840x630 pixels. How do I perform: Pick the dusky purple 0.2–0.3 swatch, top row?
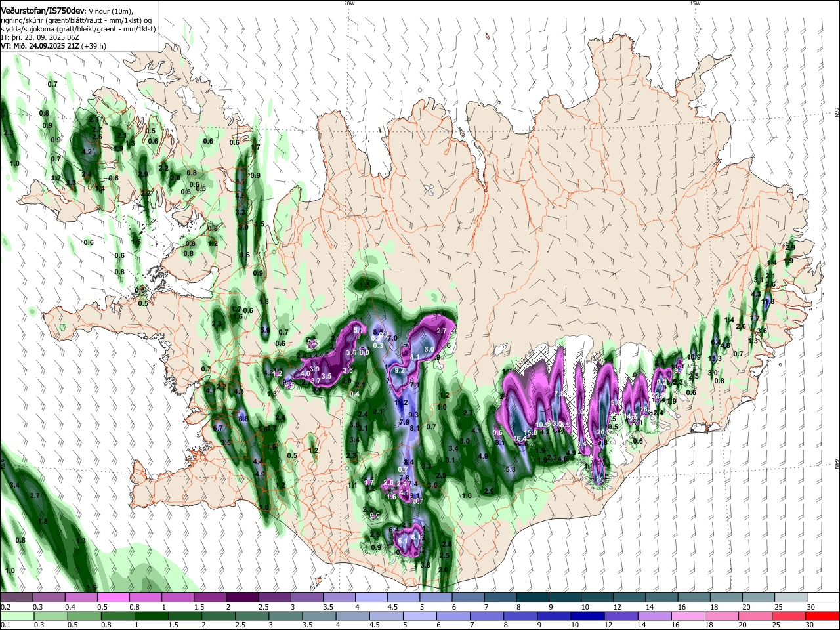(16, 598)
